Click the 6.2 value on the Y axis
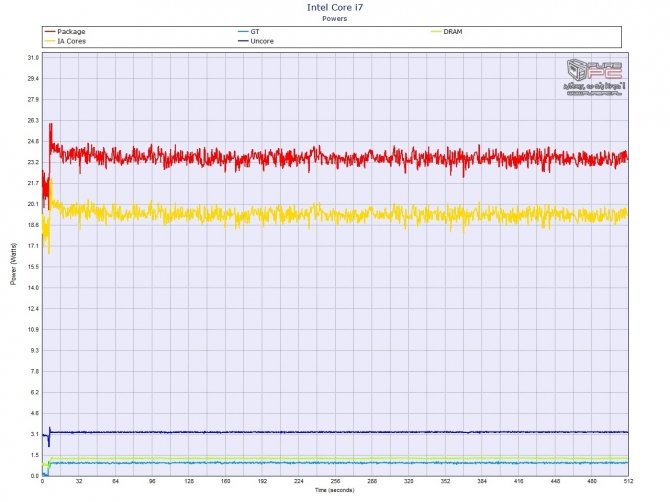This screenshot has width=670, height=502. (35, 393)
